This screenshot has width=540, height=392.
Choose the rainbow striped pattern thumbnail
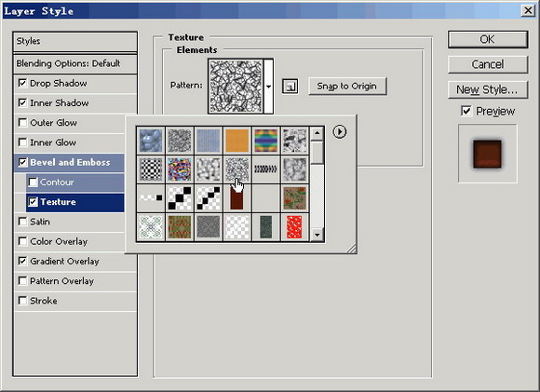pyautogui.click(x=266, y=141)
